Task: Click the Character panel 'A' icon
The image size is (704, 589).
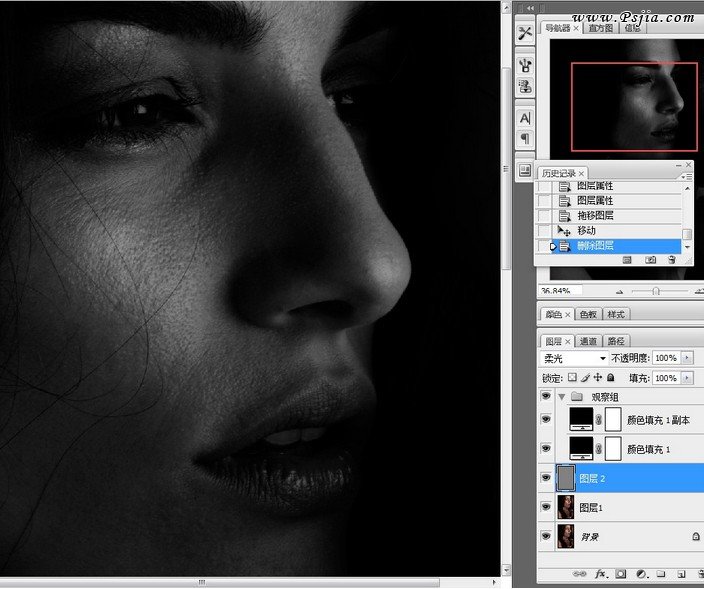Action: pos(526,118)
